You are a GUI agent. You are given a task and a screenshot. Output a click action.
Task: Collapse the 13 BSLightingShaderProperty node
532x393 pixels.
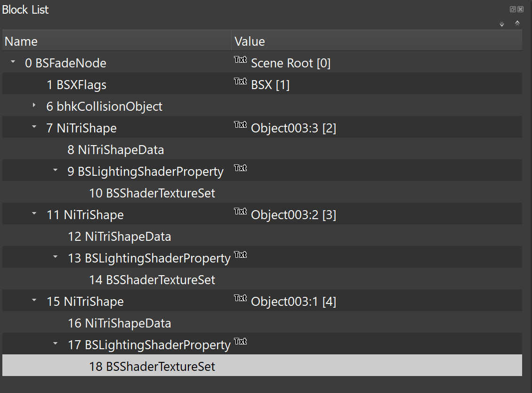[x=55, y=257]
